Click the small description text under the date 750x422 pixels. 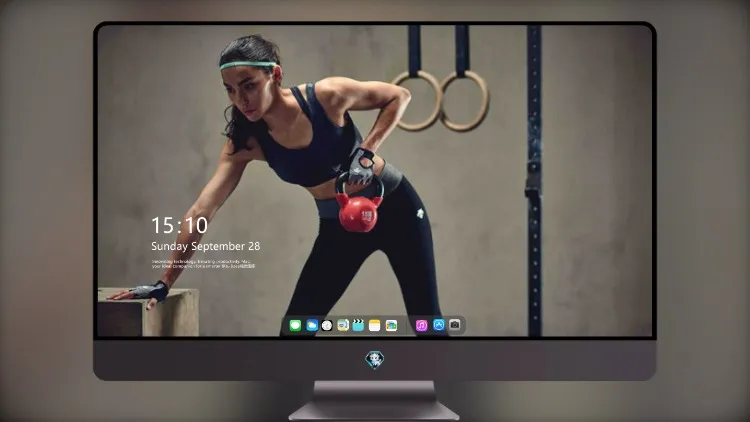[x=204, y=264]
